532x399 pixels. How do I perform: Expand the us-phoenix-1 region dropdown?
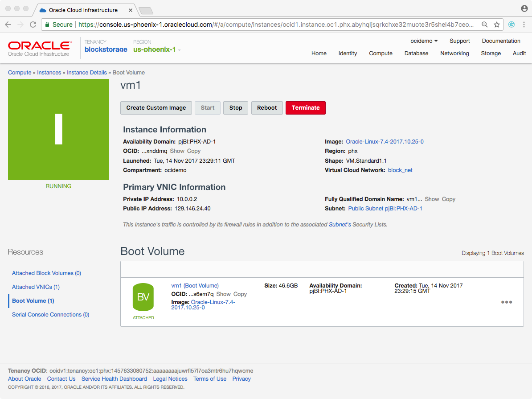click(157, 49)
